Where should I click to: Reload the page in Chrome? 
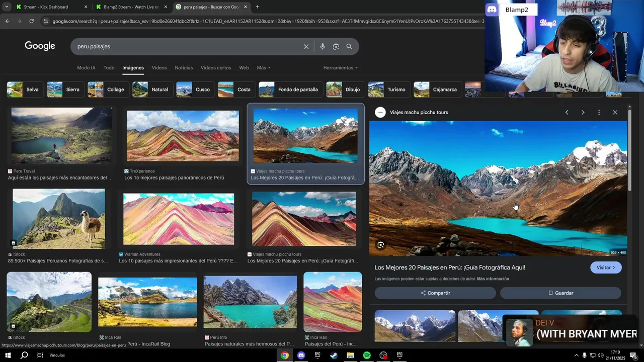pyautogui.click(x=31, y=21)
